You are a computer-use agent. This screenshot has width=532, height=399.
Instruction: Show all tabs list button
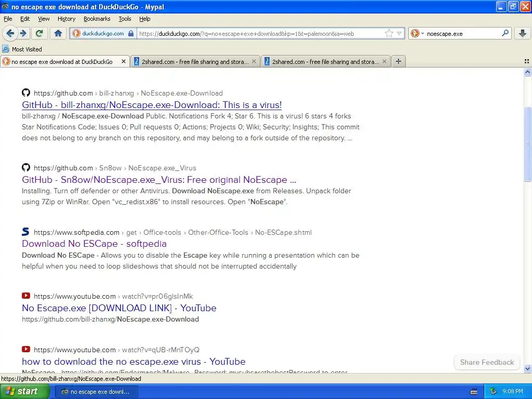[x=527, y=61]
